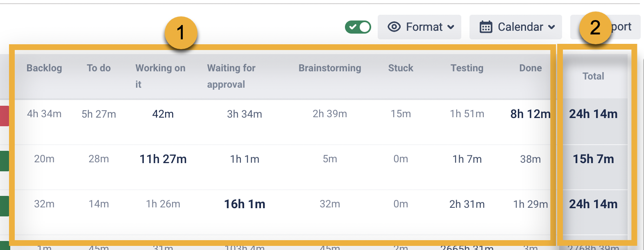Click the 16h 1m Waiting for approval cell

point(245,204)
